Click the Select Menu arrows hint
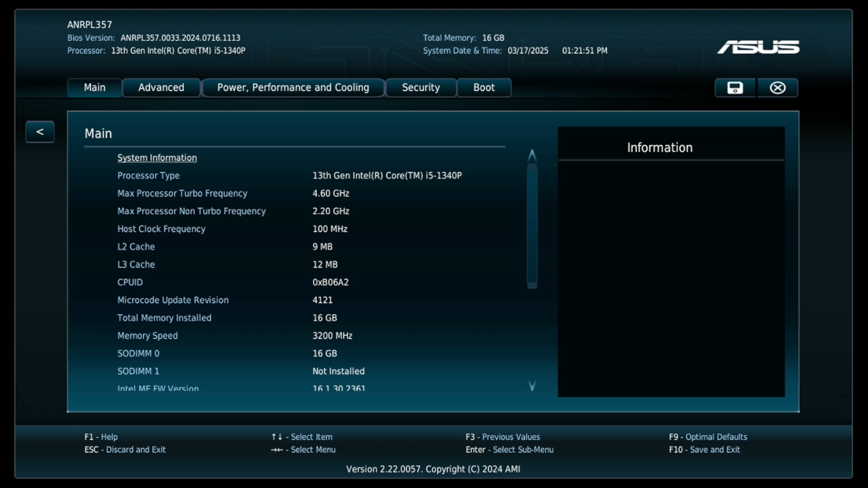 [303, 450]
